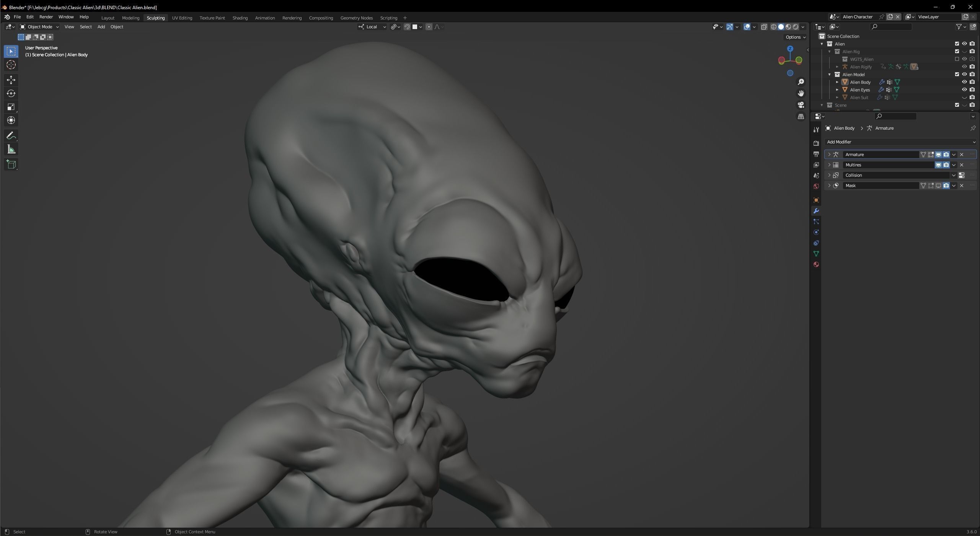Toggle the snapping magnet button
Screen dimensions: 980x536
tap(407, 27)
